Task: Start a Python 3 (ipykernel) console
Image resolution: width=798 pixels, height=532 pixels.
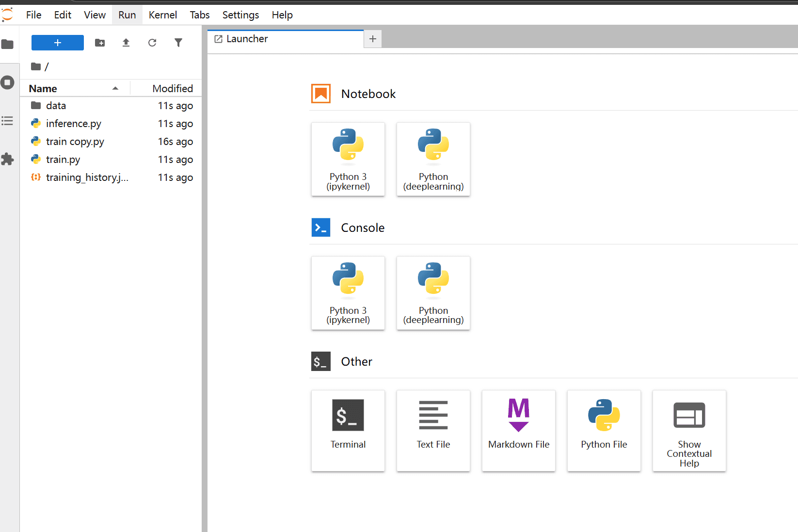Action: pos(348,293)
